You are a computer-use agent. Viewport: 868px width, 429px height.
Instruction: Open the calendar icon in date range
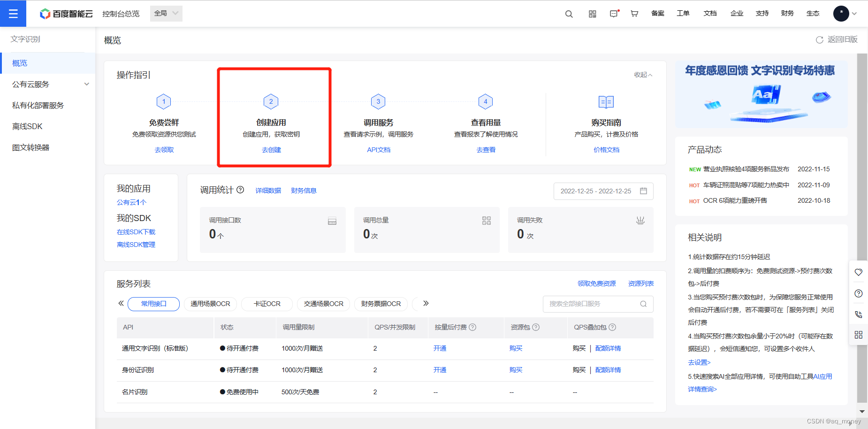644,191
